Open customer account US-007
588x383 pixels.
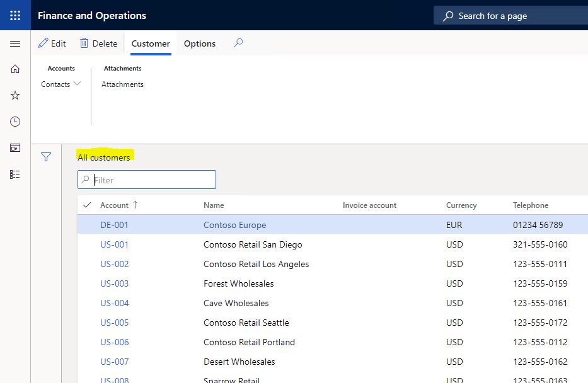[114, 361]
